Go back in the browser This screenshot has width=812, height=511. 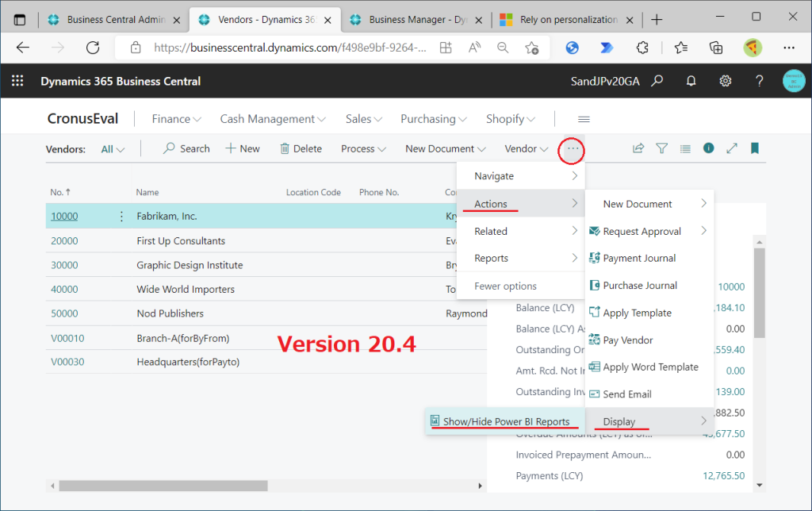[x=23, y=48]
